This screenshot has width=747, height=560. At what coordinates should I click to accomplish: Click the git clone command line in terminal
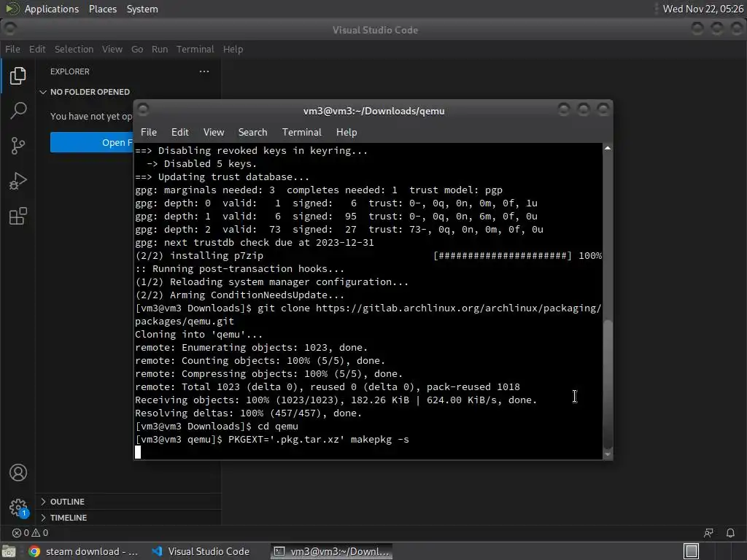pyautogui.click(x=368, y=315)
